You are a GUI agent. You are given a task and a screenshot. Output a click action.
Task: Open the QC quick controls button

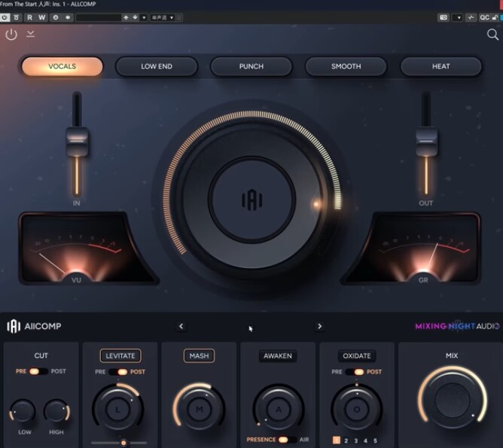[484, 17]
